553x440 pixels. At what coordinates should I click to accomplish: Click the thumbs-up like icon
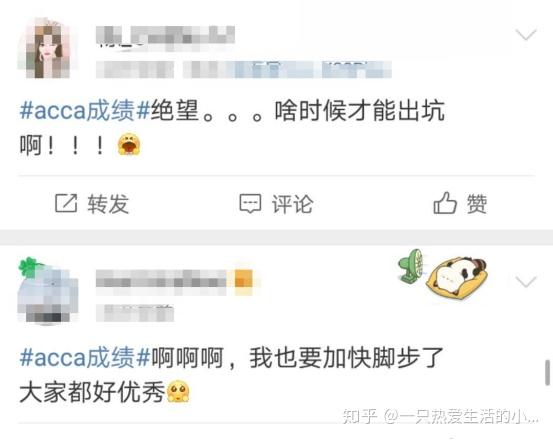point(445,203)
